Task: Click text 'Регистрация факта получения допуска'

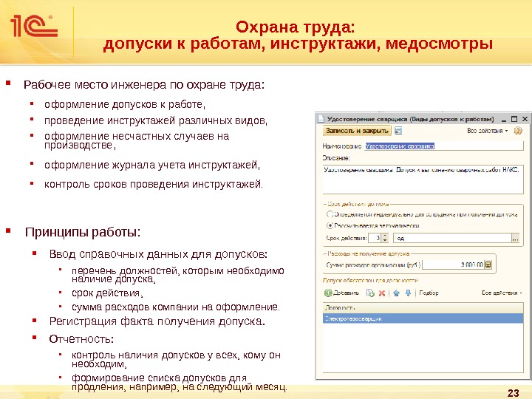Action: point(156,321)
